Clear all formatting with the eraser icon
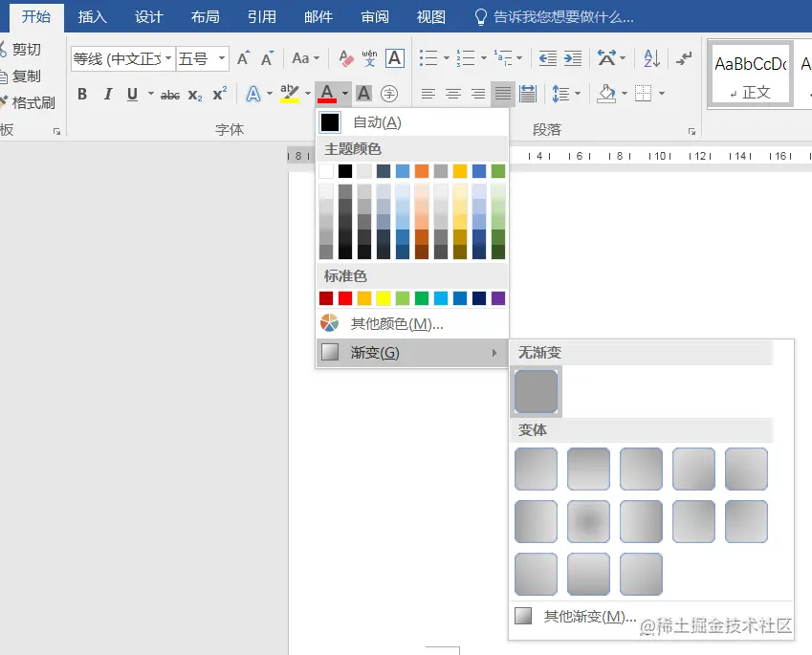Image resolution: width=812 pixels, height=655 pixels. tap(345, 58)
